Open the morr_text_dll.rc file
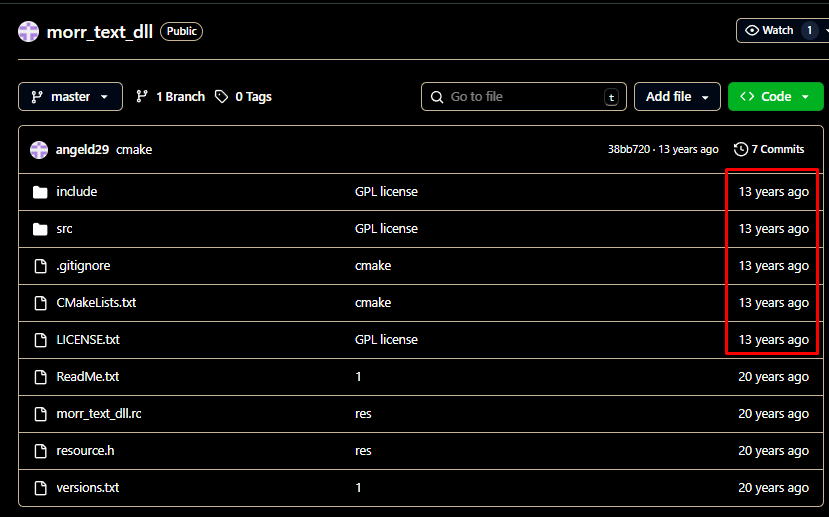Image resolution: width=829 pixels, height=517 pixels. point(105,414)
